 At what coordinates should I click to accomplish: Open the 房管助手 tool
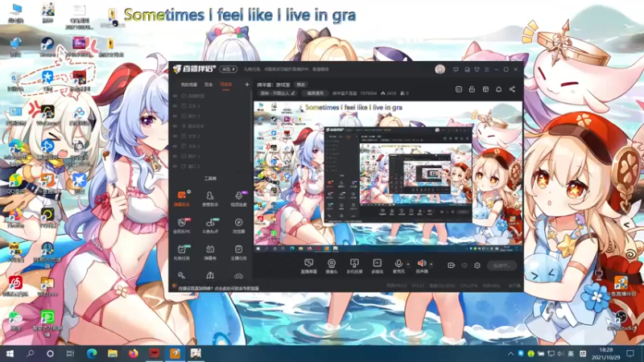point(210,198)
